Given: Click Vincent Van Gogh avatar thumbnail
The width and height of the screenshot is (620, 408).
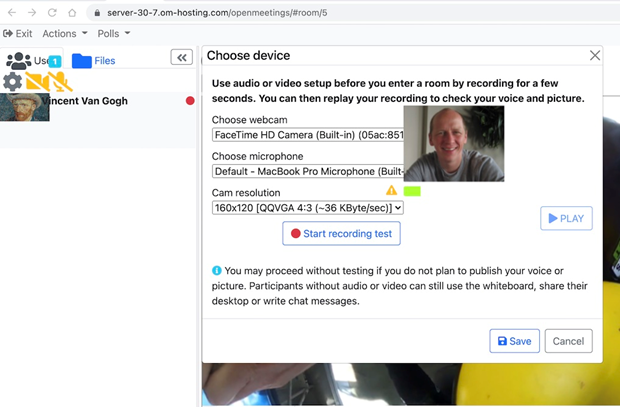Looking at the screenshot, I should [25, 107].
